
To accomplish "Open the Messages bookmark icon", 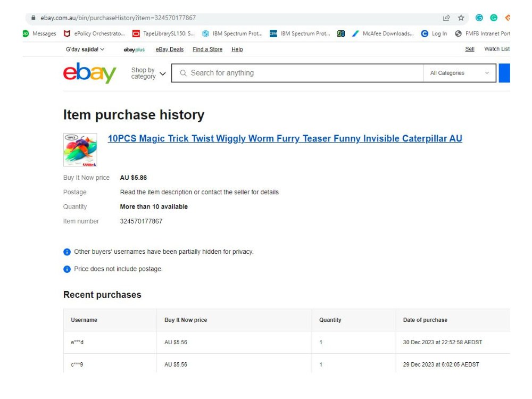I will [x=26, y=34].
